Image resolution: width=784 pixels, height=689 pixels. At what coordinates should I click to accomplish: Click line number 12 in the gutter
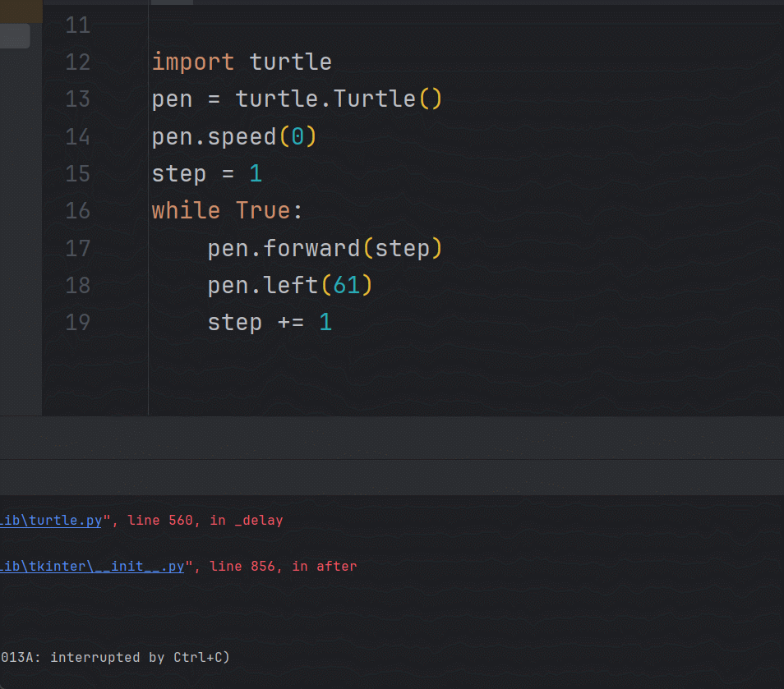(x=77, y=62)
